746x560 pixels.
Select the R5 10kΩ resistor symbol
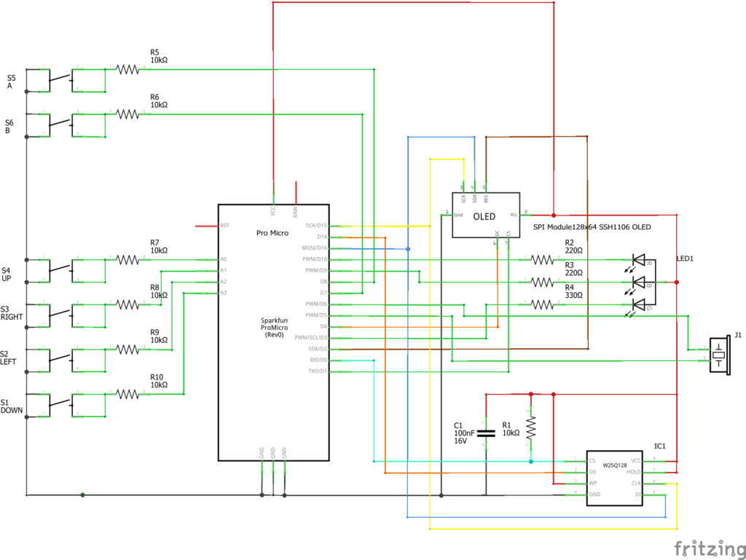tap(127, 69)
